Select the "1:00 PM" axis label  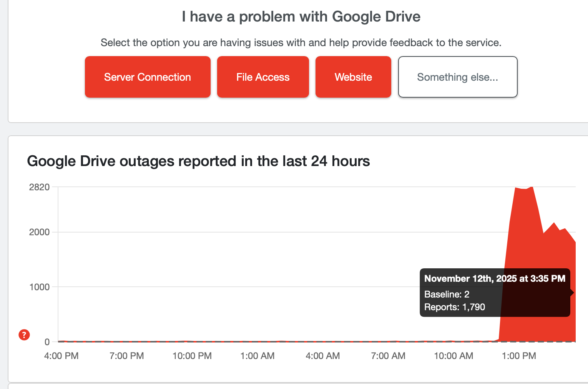(519, 356)
